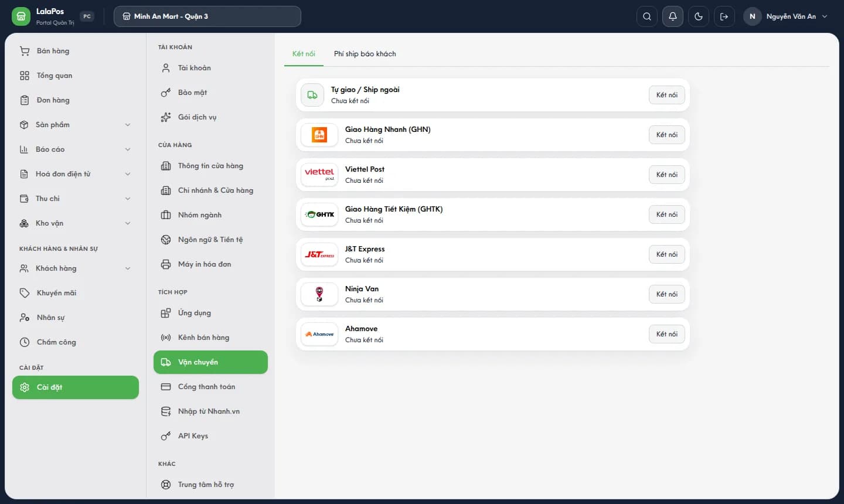Open the Giao Hàng Nhanh logo thumbnail

coord(319,135)
